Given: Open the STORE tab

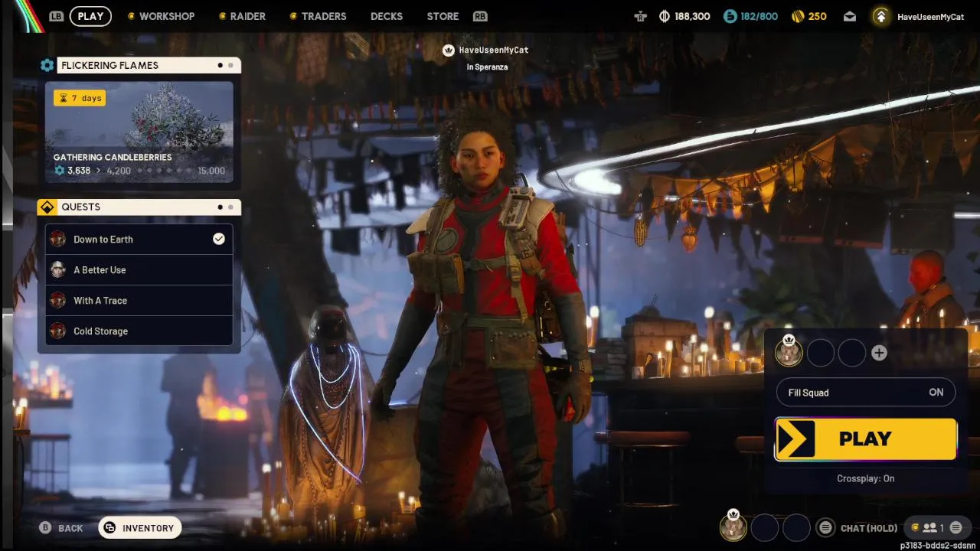Looking at the screenshot, I should tap(443, 16).
